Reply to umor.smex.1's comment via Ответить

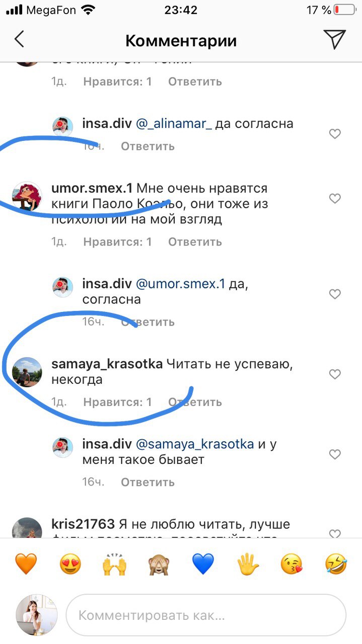[195, 242]
